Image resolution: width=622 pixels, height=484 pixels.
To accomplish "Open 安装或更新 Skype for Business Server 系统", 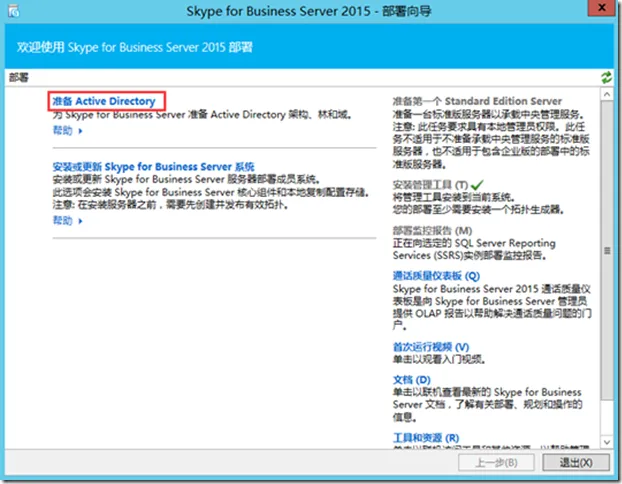I will [154, 167].
